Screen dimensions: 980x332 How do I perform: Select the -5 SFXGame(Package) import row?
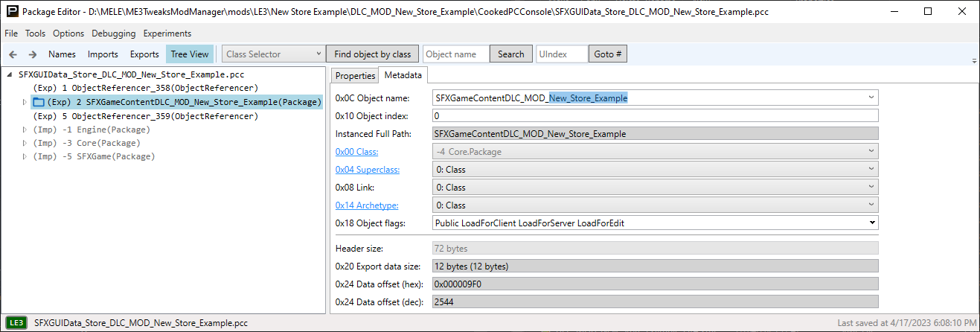tap(94, 156)
